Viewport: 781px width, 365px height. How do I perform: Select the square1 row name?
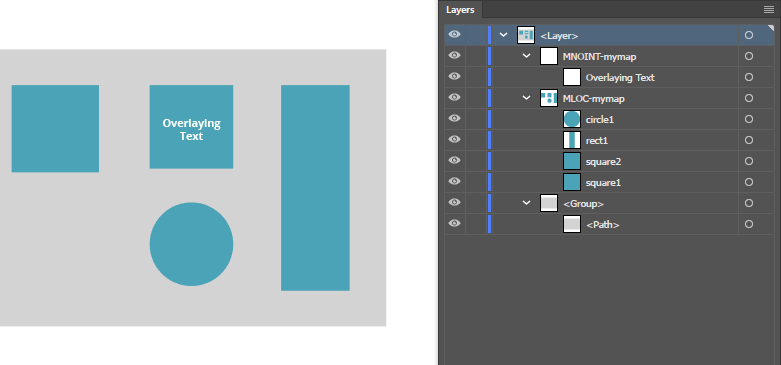click(603, 183)
